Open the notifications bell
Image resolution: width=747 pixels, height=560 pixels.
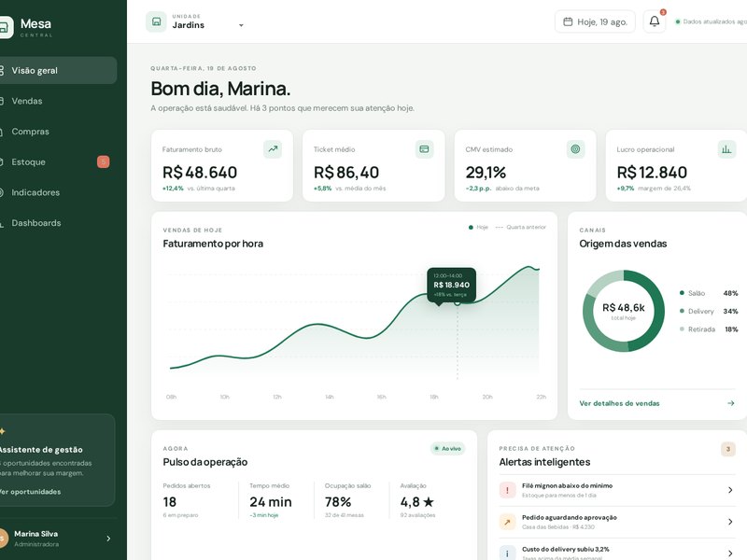click(655, 21)
